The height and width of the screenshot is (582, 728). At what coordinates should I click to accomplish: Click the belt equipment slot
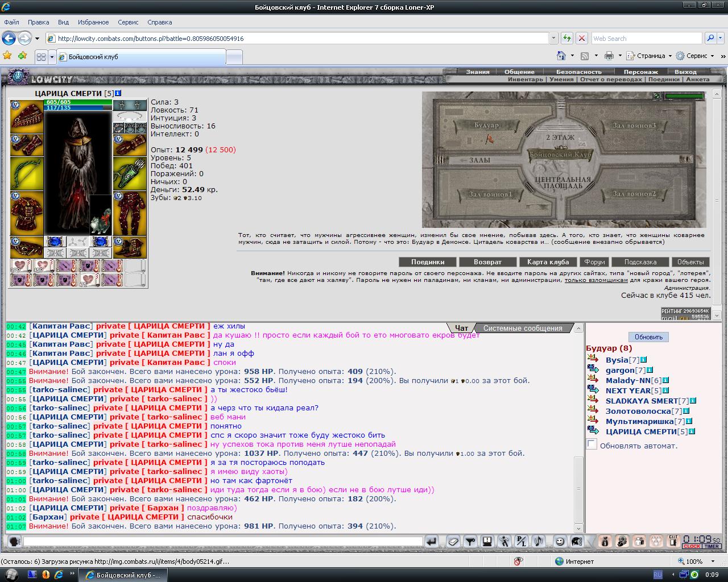26,247
